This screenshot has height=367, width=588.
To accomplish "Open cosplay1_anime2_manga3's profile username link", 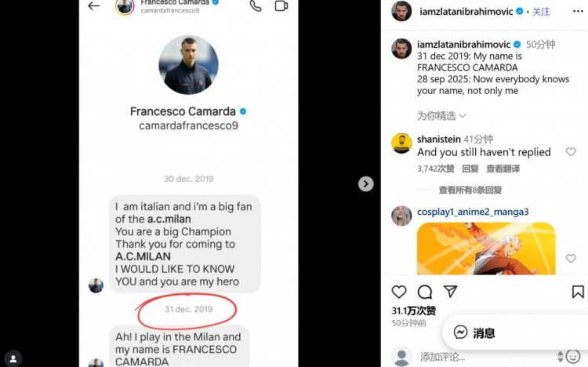I will click(x=473, y=212).
